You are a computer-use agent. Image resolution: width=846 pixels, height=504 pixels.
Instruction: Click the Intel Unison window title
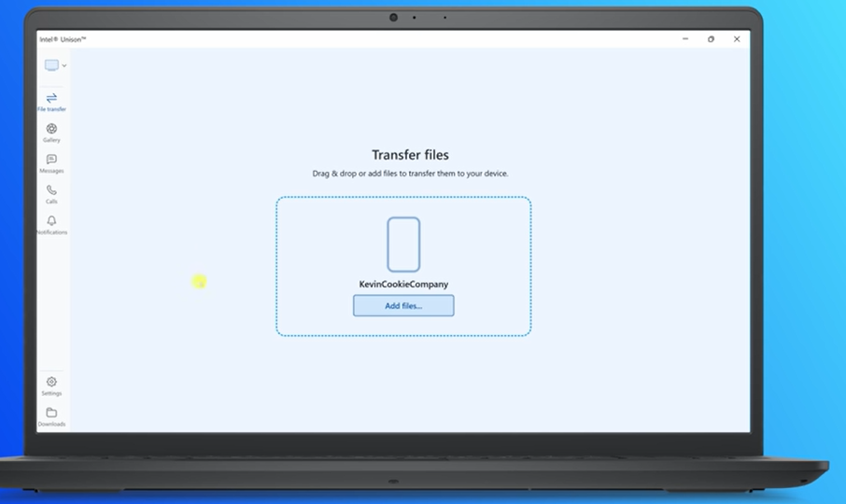[63, 39]
